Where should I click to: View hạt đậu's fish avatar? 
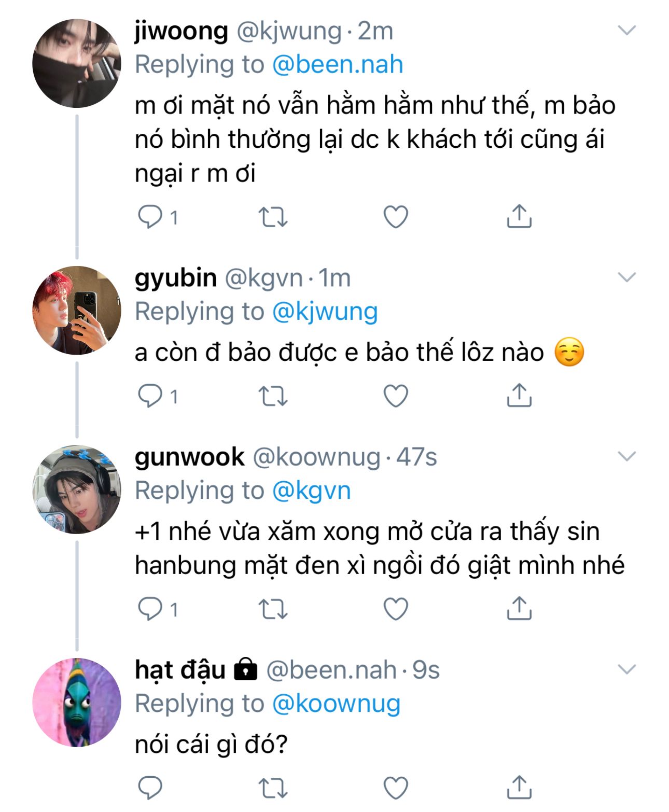[77, 703]
